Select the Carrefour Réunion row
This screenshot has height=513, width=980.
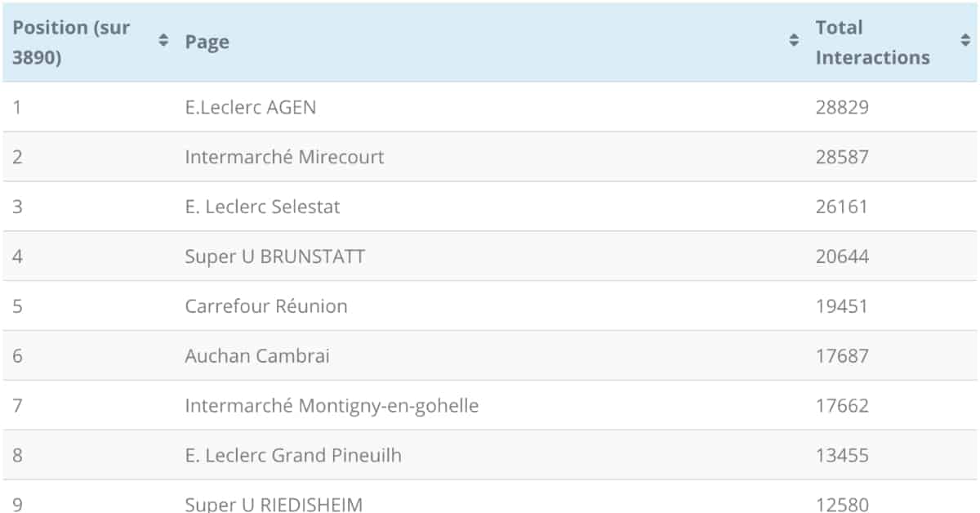coord(490,306)
